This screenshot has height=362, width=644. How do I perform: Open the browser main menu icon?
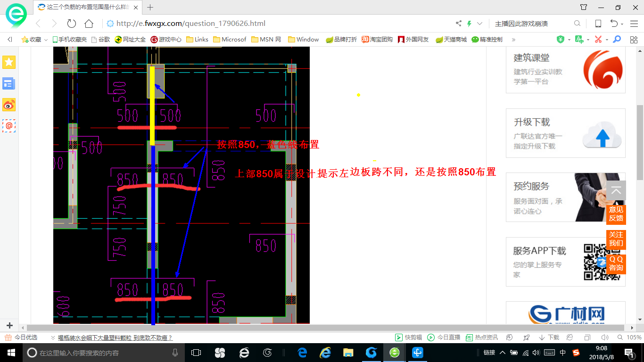coord(634,24)
